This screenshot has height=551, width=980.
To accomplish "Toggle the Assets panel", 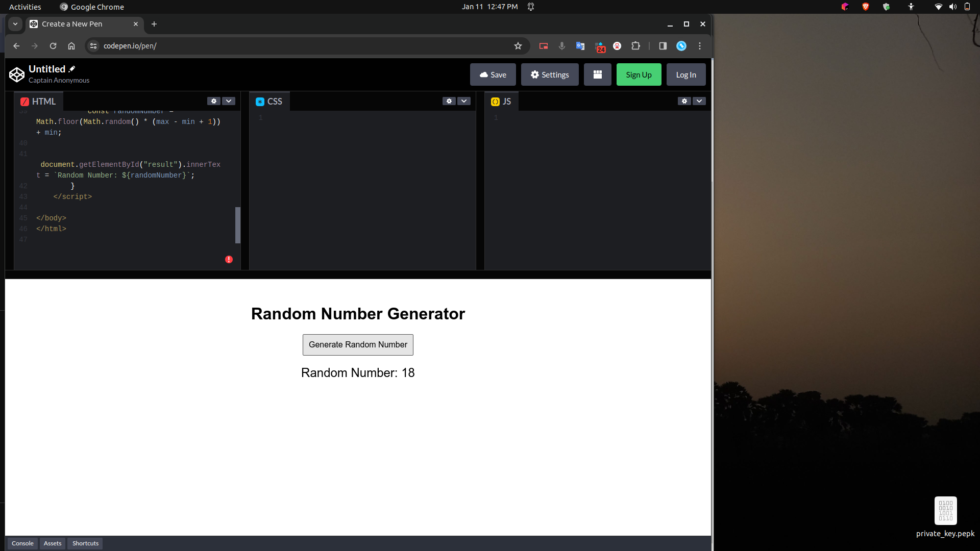I will 53,543.
